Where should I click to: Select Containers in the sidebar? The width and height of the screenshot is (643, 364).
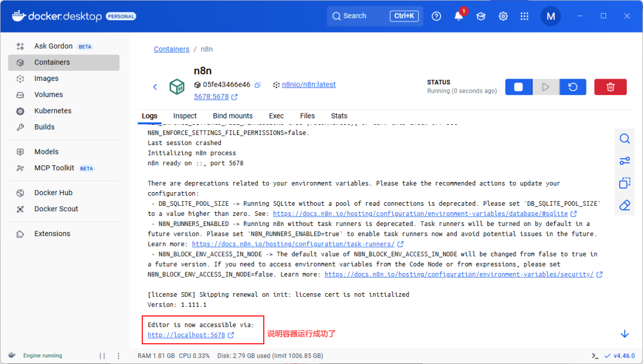click(x=64, y=62)
